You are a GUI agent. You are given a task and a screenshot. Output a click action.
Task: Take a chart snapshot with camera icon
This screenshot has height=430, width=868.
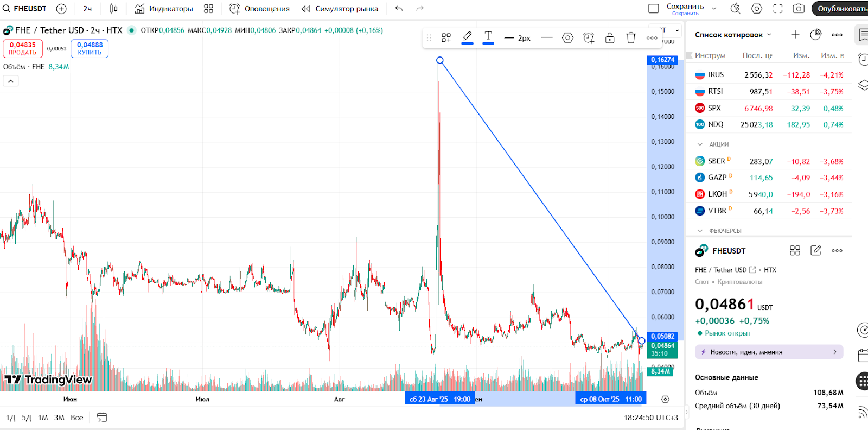tap(799, 9)
